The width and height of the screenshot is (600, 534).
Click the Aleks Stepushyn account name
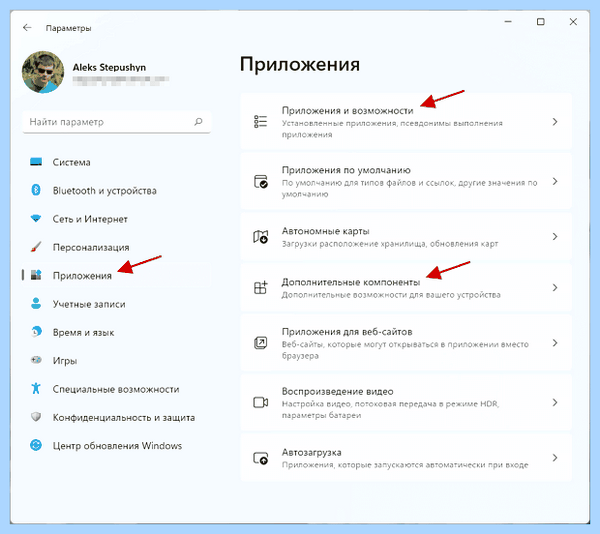coord(109,67)
